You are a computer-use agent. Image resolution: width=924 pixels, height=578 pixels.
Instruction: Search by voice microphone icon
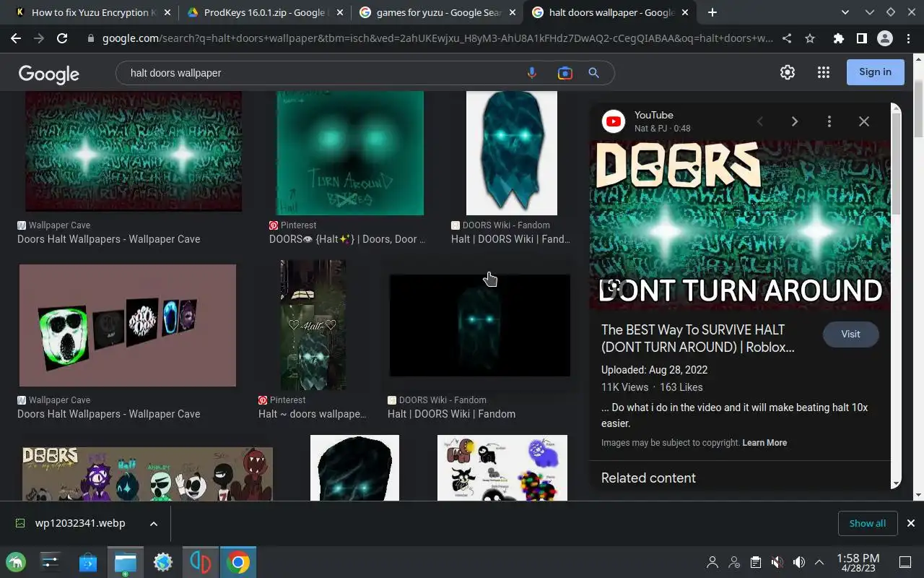pyautogui.click(x=532, y=73)
